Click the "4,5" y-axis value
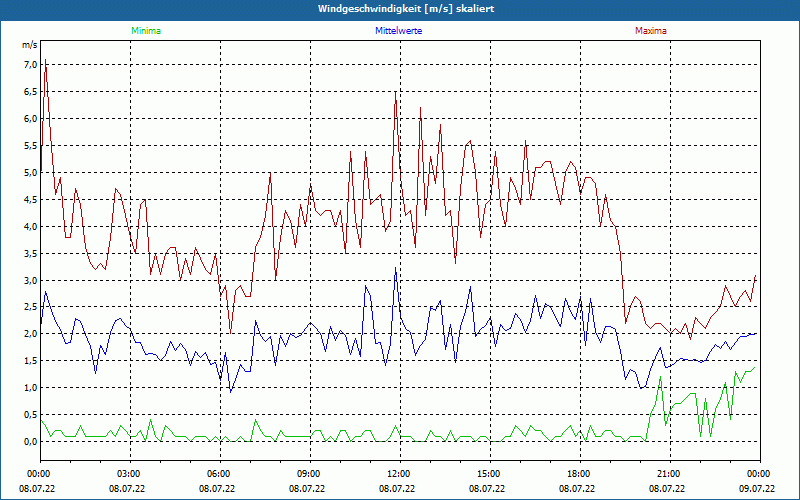 click(31, 199)
